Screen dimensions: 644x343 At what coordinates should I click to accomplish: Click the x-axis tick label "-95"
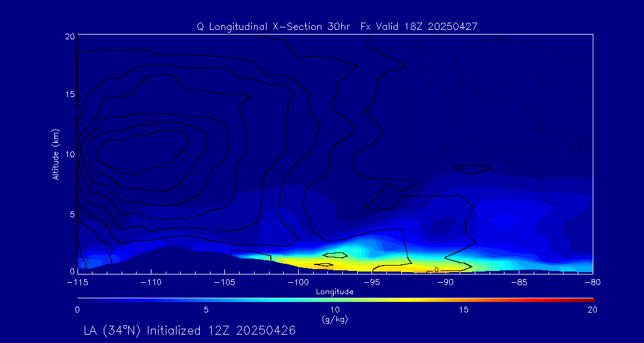pyautogui.click(x=371, y=283)
